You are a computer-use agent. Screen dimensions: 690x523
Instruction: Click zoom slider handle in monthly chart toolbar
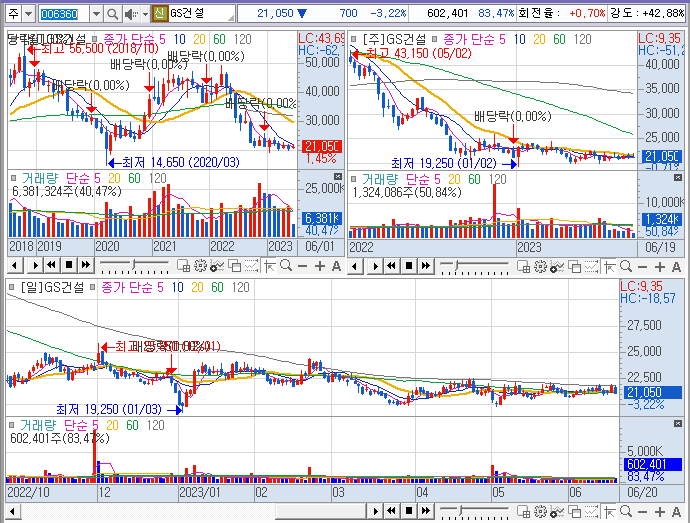click(134, 265)
